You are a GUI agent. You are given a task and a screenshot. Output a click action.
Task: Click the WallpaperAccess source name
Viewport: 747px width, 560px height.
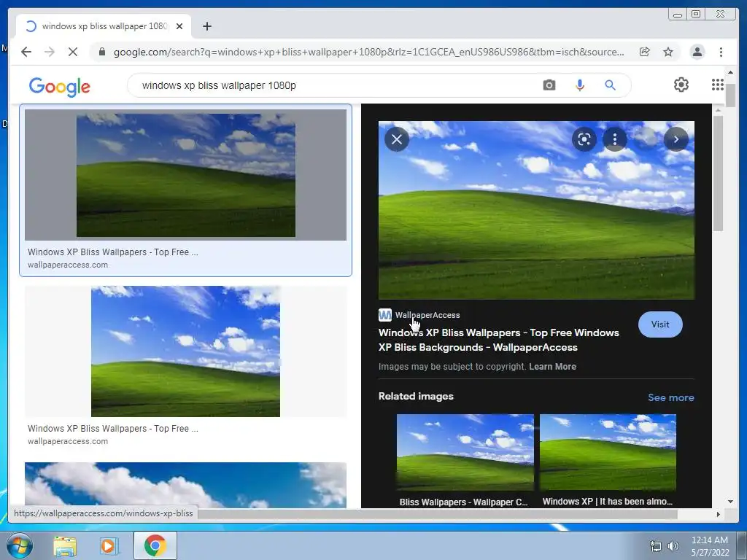point(427,315)
